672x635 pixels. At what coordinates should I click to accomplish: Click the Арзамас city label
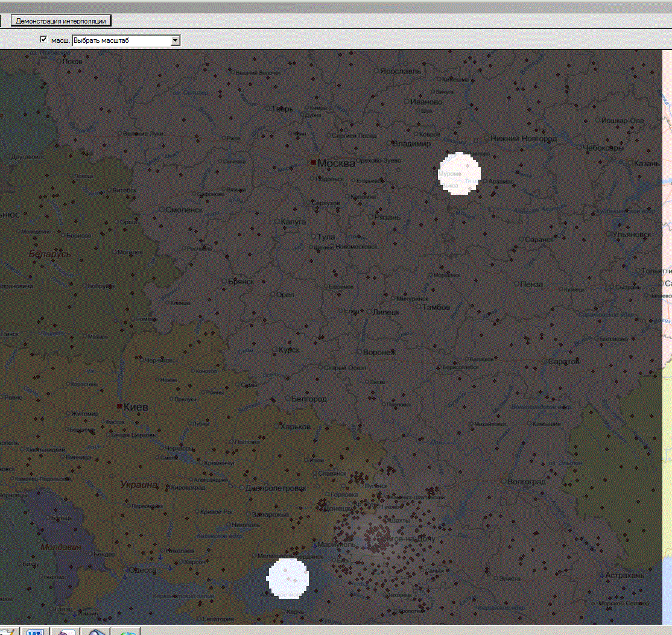(x=501, y=182)
